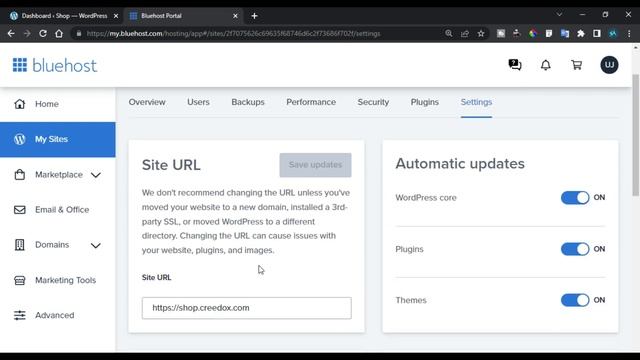This screenshot has height=360, width=640.
Task: Toggle WordPress core automatic updates off
Action: coord(575,198)
